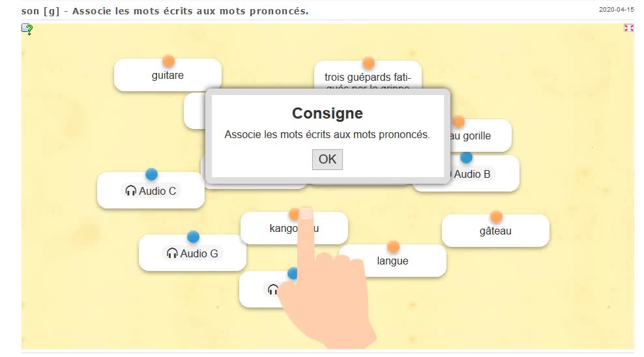Click the blue dot above Audio B
The width and height of the screenshot is (644, 357).
[466, 157]
